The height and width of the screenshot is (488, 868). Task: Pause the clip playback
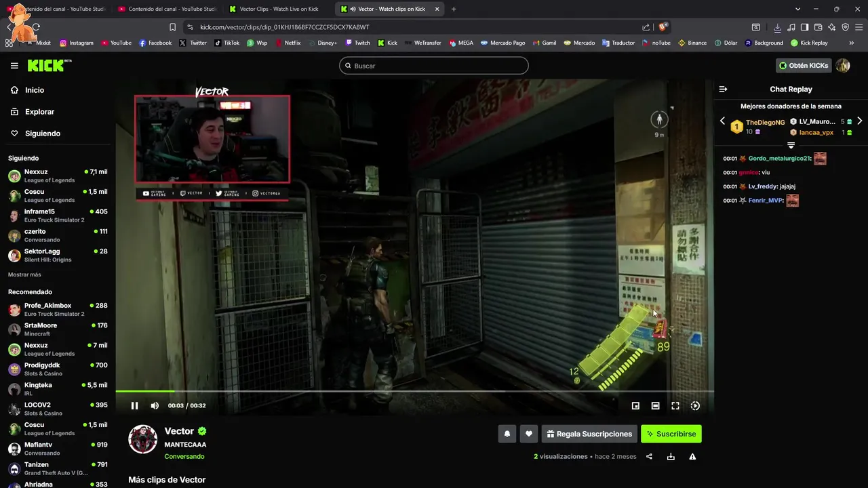click(134, 405)
